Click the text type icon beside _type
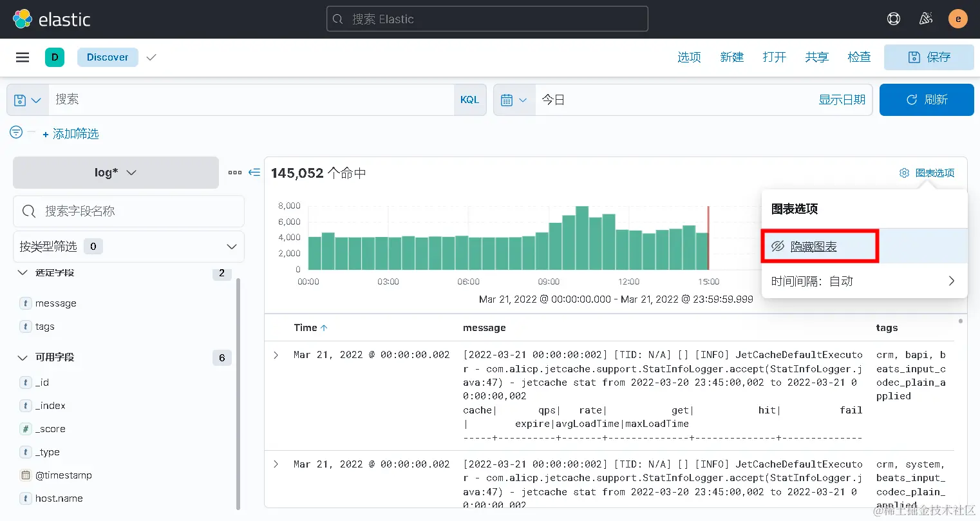 [x=26, y=452]
